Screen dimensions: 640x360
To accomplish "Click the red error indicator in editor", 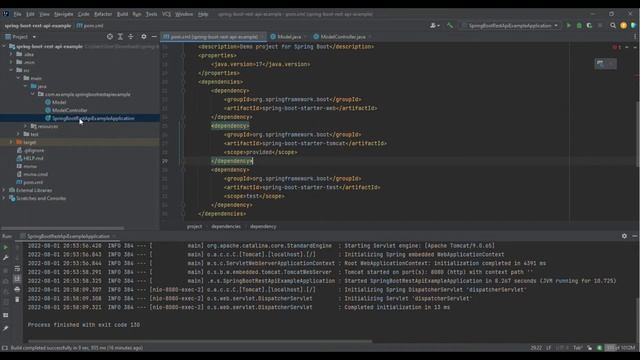I will point(616,47).
